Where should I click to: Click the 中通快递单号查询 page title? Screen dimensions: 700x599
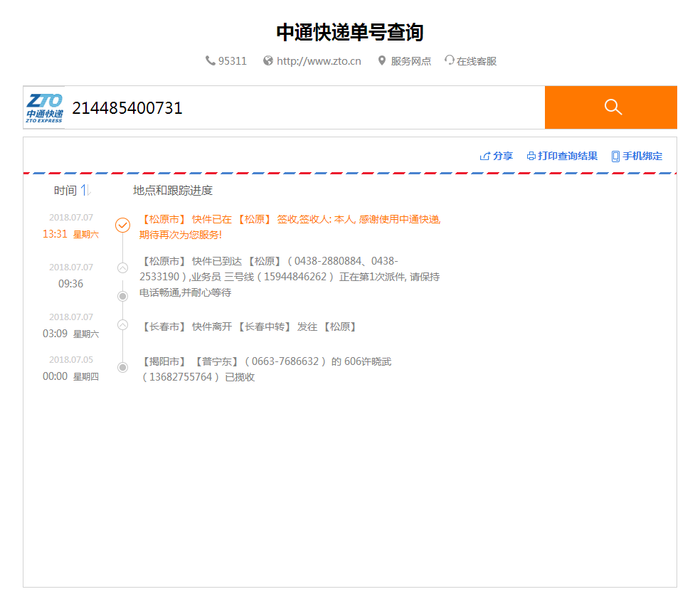point(350,32)
